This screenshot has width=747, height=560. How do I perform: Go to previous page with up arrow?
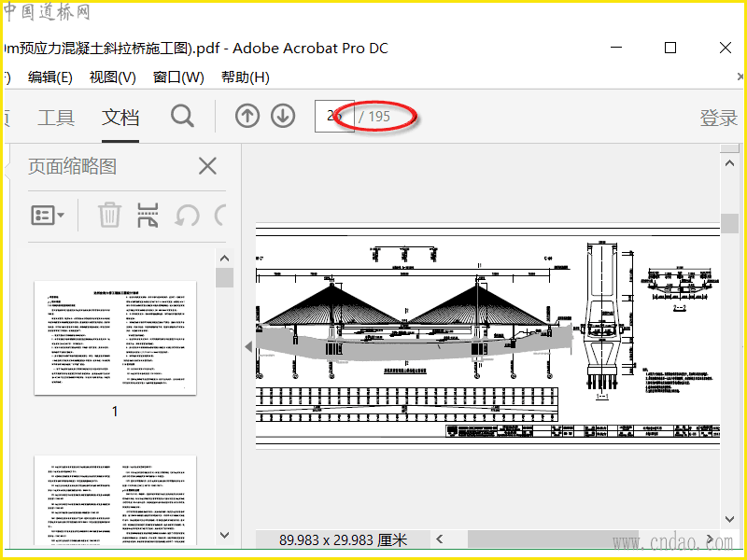(247, 116)
